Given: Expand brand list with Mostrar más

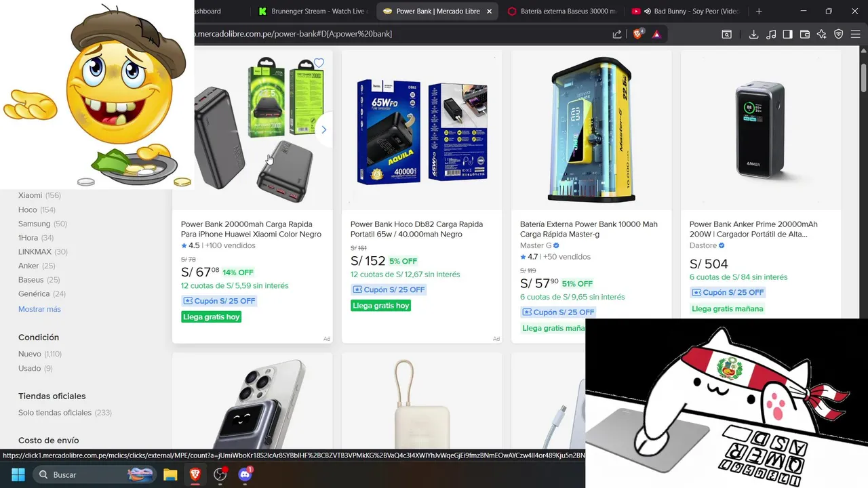Looking at the screenshot, I should tap(39, 309).
